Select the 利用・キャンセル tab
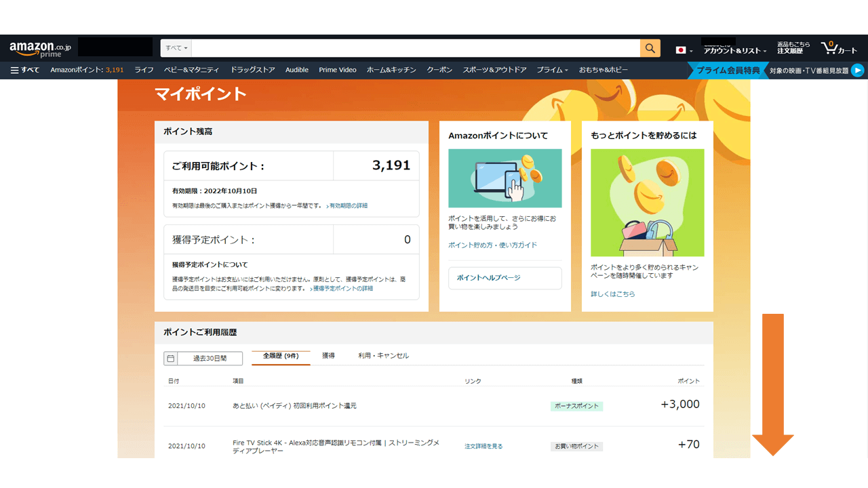Image resolution: width=868 pixels, height=488 pixels. click(x=383, y=355)
